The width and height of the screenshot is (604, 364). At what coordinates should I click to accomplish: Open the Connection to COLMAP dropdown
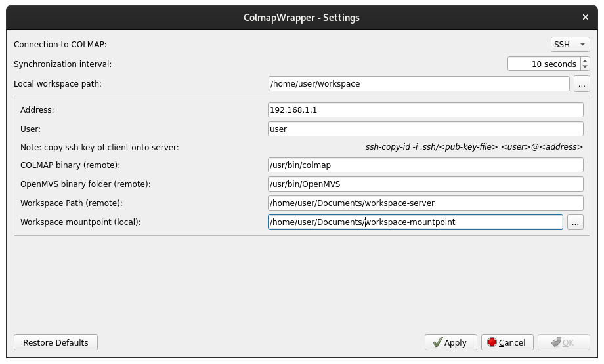coord(570,45)
